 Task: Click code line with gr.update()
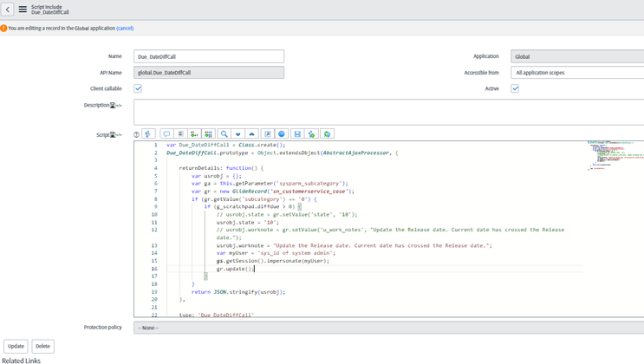tap(236, 269)
